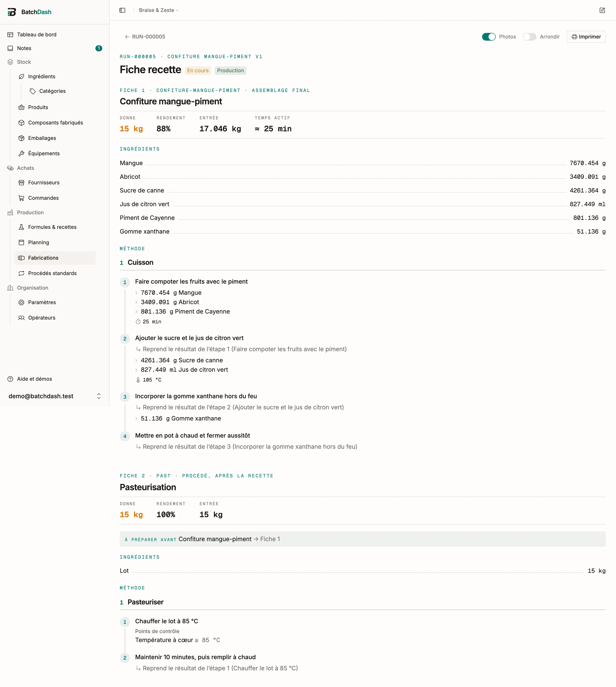Expand the 801.136 g Piment de Cayenne step ingredient

click(x=136, y=312)
